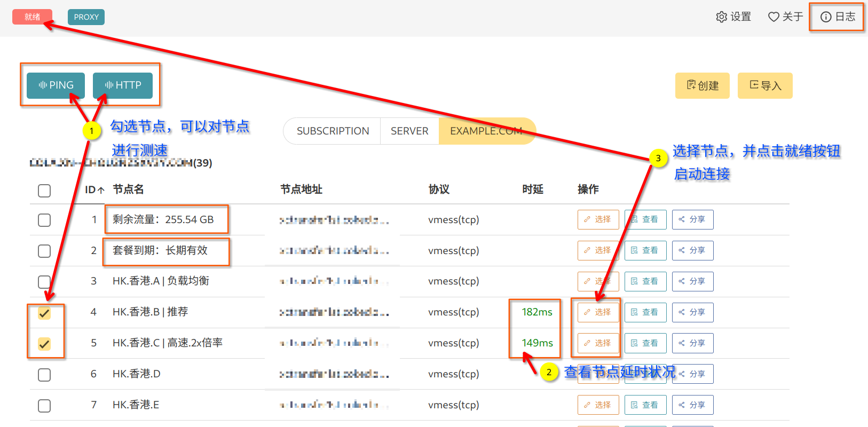Check the checkbox for node row 1
The width and height of the screenshot is (868, 427).
point(44,220)
